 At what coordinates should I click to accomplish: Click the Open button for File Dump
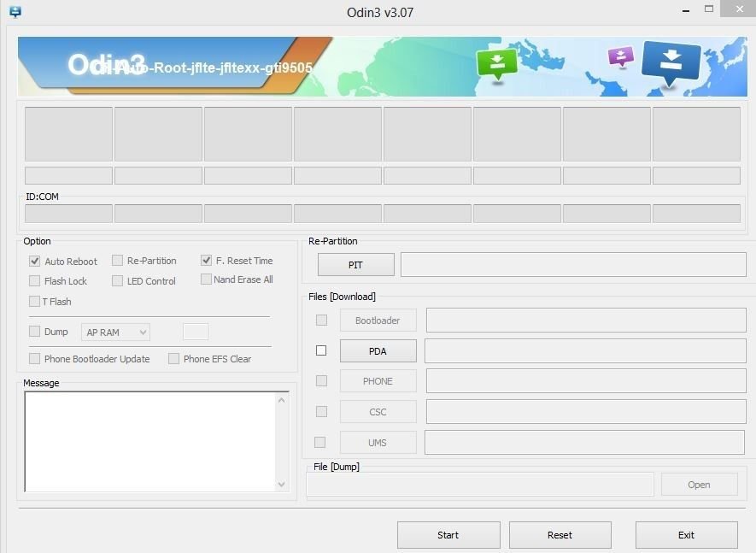pos(699,485)
